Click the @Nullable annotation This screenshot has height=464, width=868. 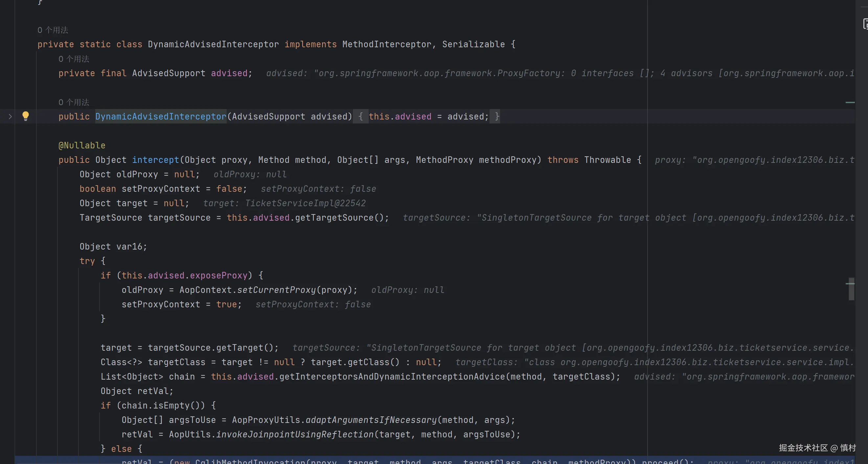pos(82,145)
